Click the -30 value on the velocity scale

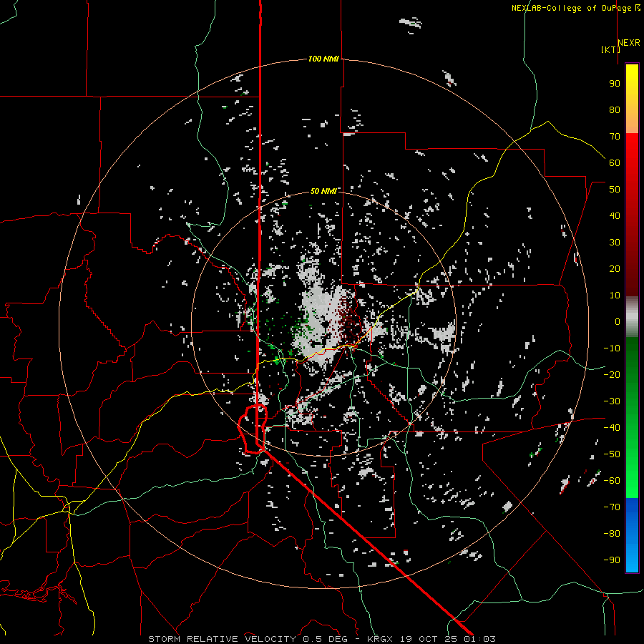coord(612,401)
